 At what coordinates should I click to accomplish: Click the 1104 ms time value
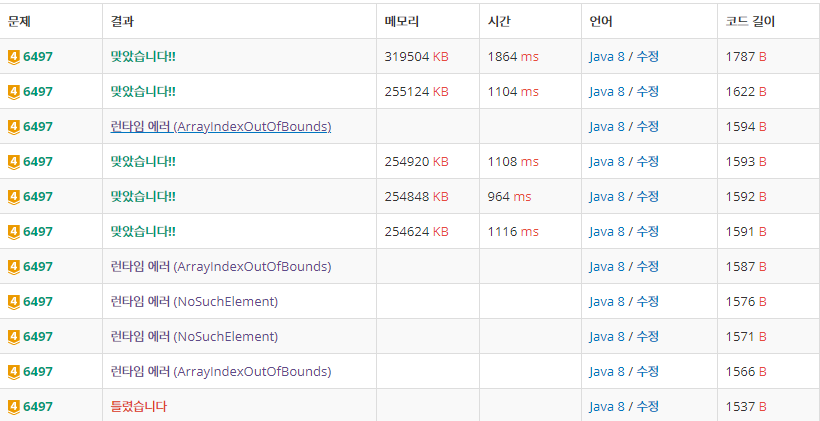[x=513, y=92]
